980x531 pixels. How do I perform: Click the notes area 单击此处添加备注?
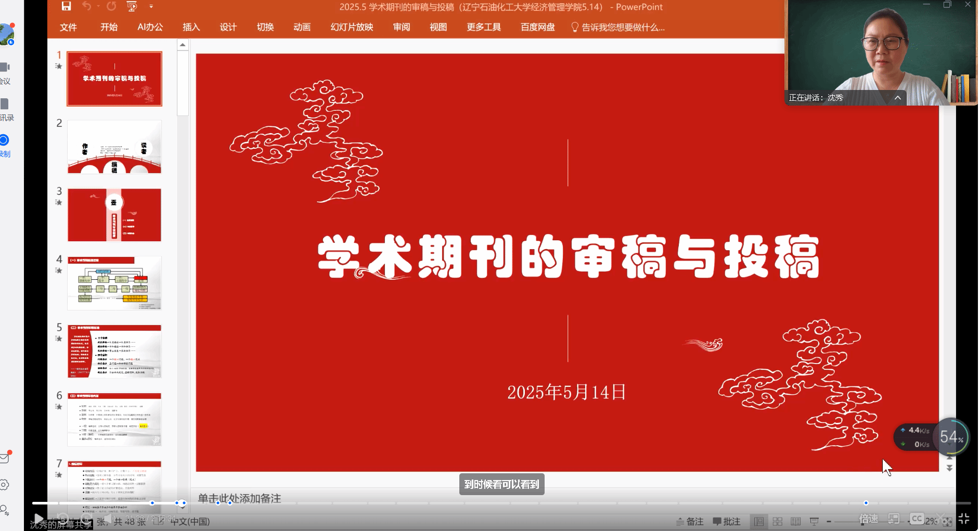click(x=239, y=498)
